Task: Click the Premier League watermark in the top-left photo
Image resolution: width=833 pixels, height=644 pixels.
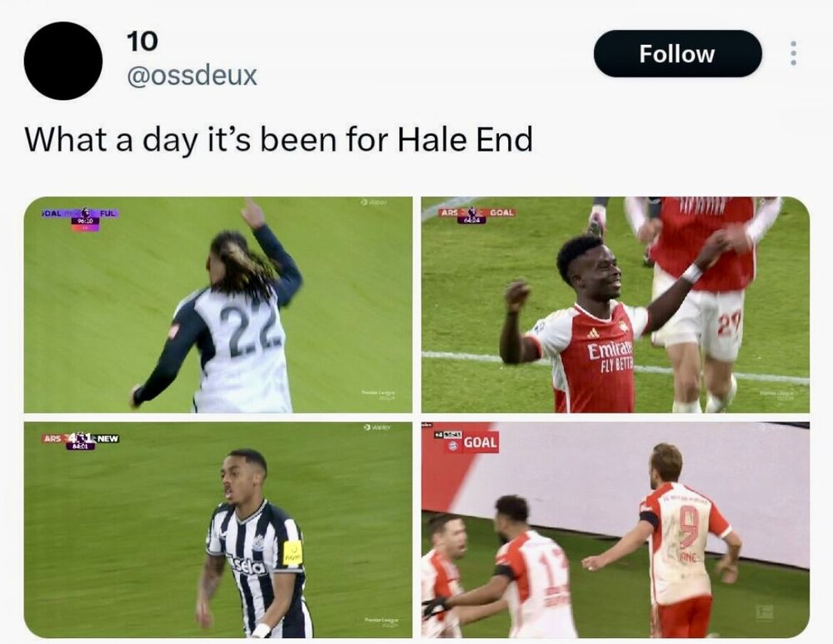Action: coord(378,394)
